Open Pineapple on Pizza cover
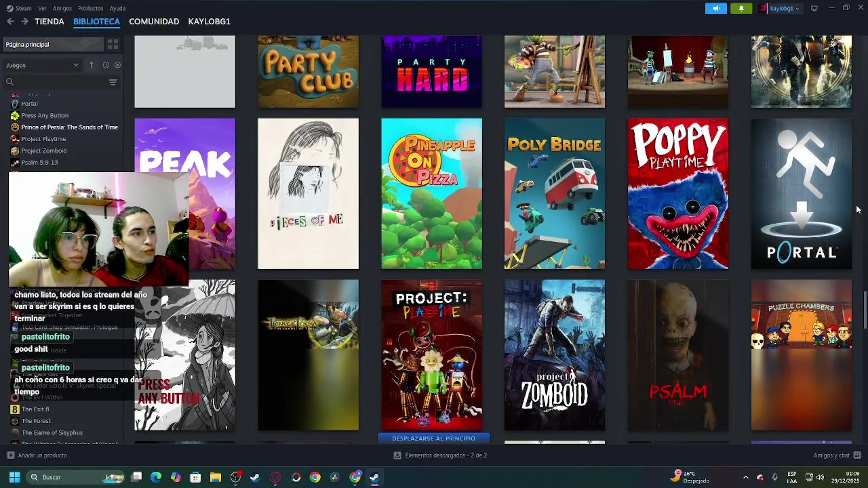The image size is (868, 488). 431,194
